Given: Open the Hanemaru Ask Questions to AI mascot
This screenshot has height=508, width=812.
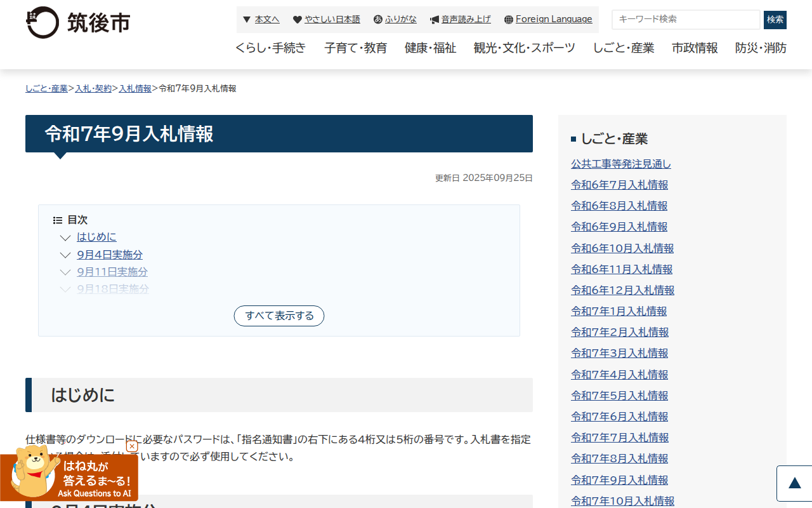Looking at the screenshot, I should point(69,476).
